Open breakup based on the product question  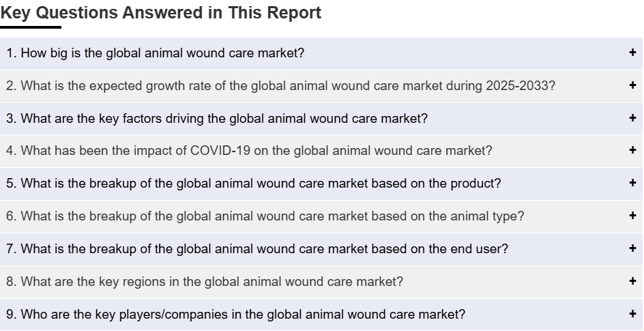click(x=321, y=184)
